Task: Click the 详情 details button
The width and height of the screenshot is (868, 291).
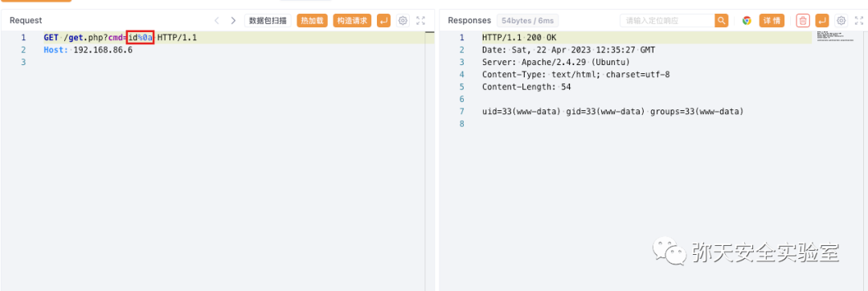Action: pos(772,20)
